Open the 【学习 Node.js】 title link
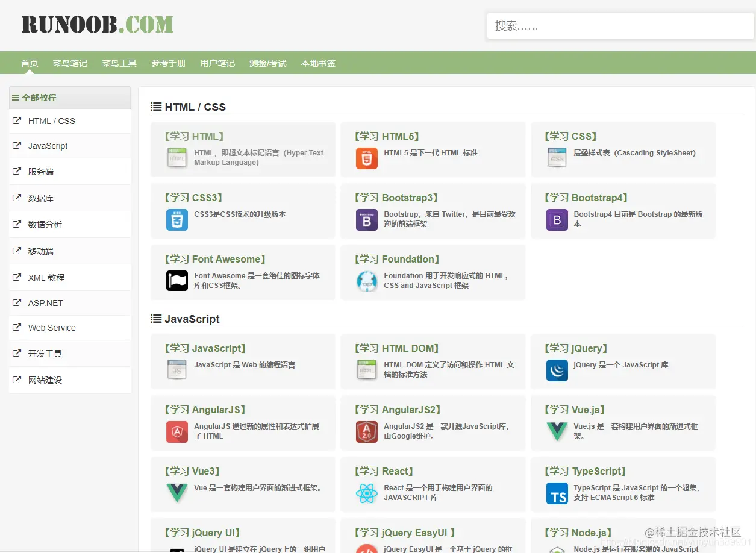The height and width of the screenshot is (553, 756). pos(578,533)
